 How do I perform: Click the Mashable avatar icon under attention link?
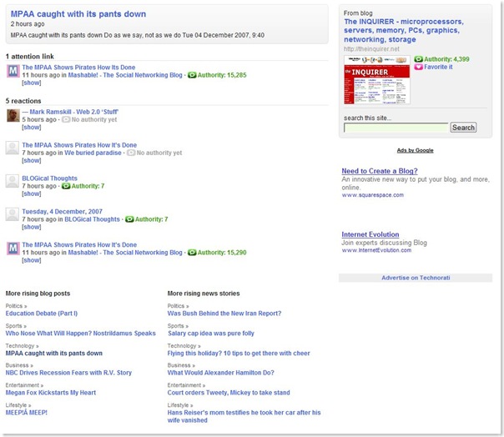tap(13, 71)
